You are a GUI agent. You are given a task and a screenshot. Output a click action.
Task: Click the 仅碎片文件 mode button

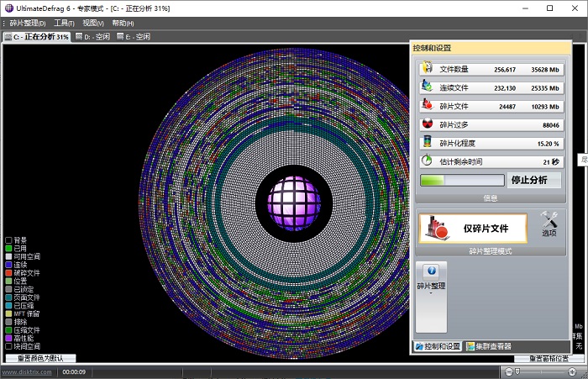coord(473,229)
